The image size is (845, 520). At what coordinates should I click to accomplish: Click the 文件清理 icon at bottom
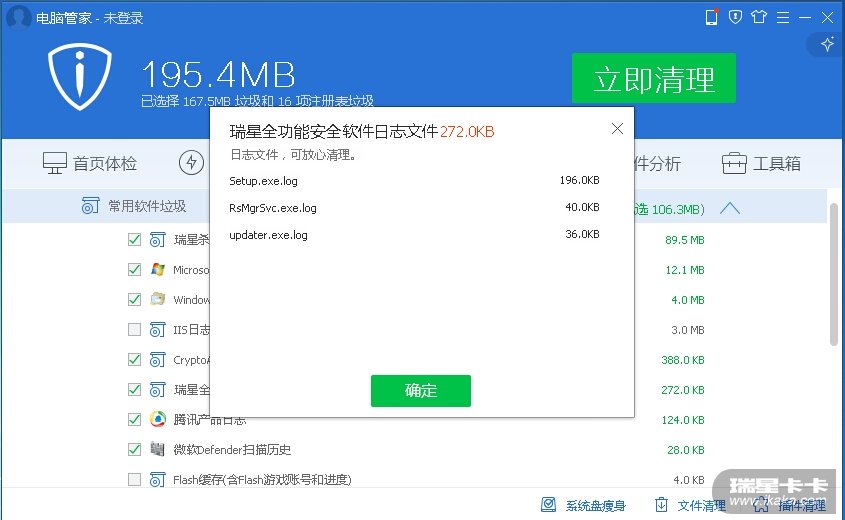tap(661, 505)
